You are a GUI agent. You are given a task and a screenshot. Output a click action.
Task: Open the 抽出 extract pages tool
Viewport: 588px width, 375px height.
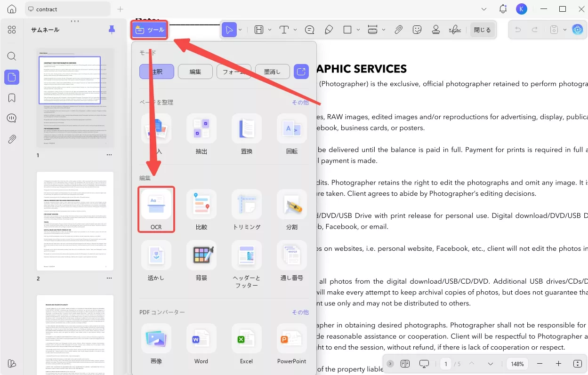[201, 135]
